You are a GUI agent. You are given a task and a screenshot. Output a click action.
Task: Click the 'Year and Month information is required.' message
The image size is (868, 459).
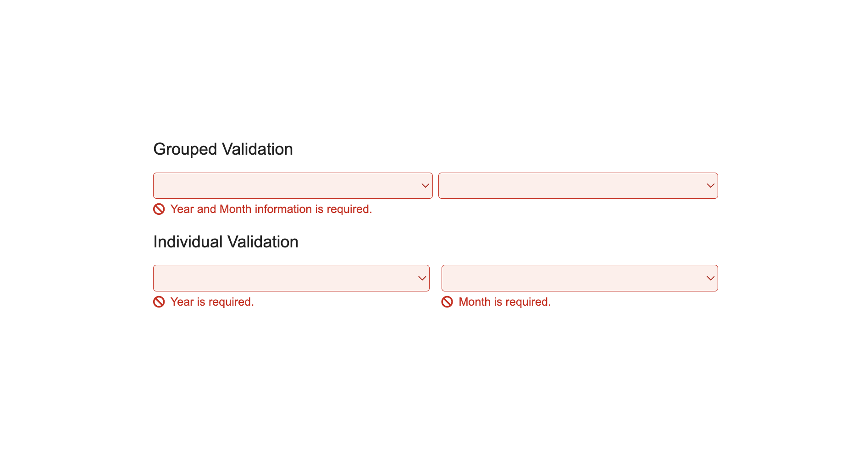pos(271,209)
